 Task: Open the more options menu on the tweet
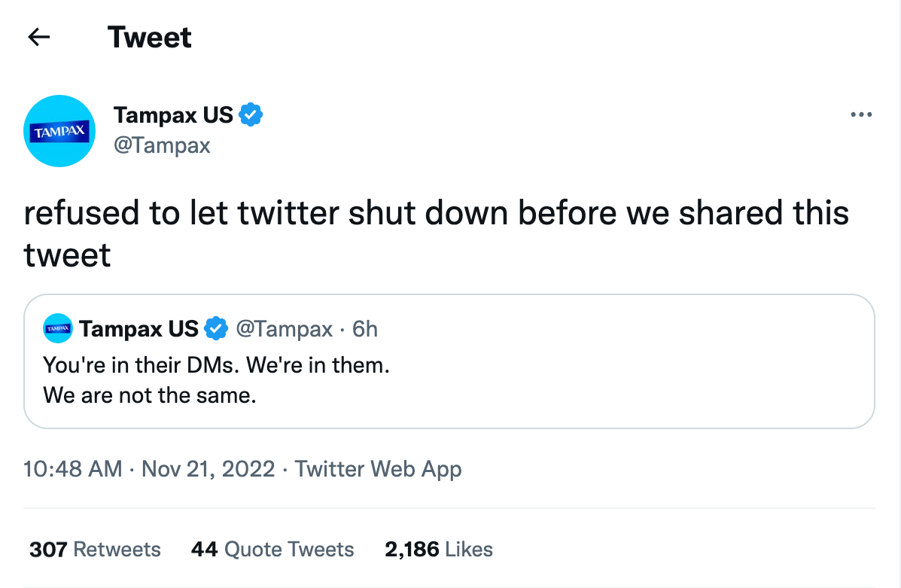(x=860, y=114)
